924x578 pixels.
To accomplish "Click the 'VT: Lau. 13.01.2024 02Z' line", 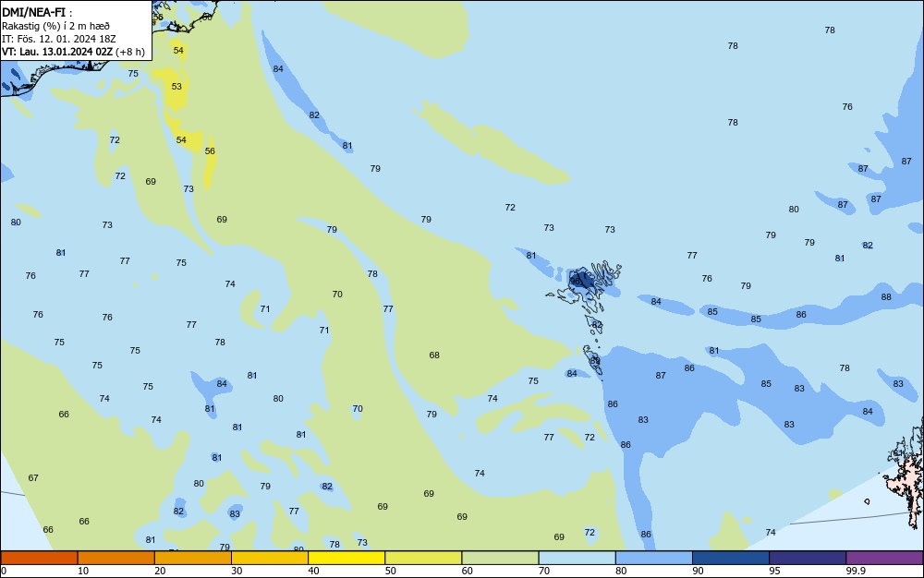I will (56, 52).
